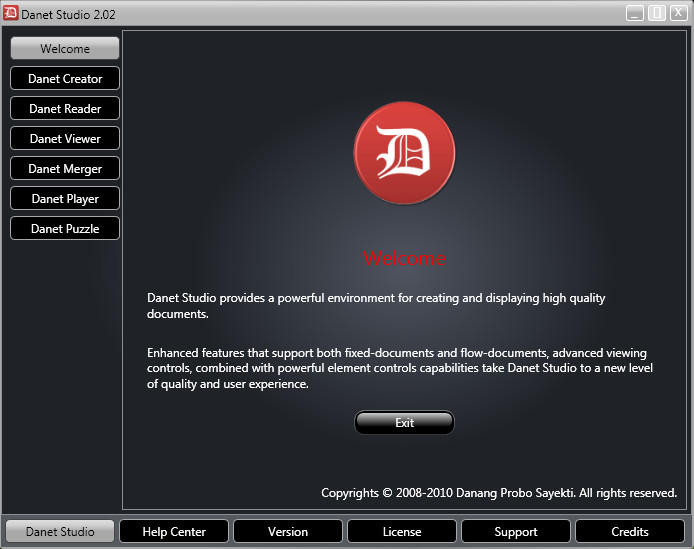694x549 pixels.
Task: View the License tab
Action: coord(402,531)
